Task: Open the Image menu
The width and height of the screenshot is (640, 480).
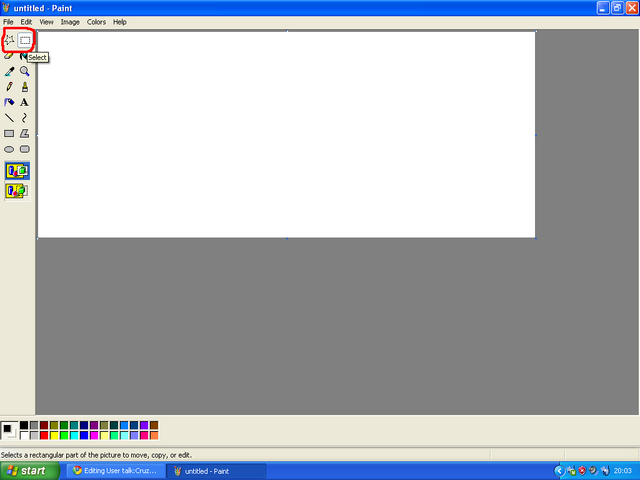Action: coord(70,22)
